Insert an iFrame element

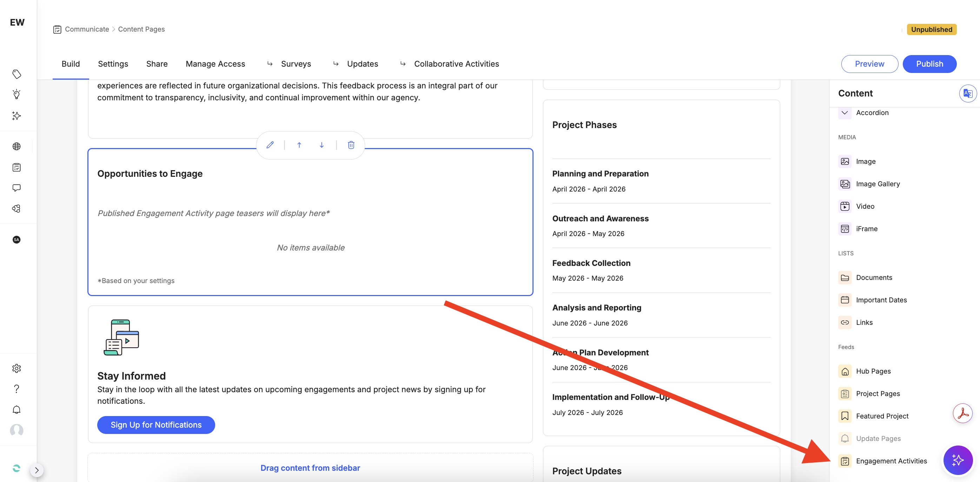(867, 228)
